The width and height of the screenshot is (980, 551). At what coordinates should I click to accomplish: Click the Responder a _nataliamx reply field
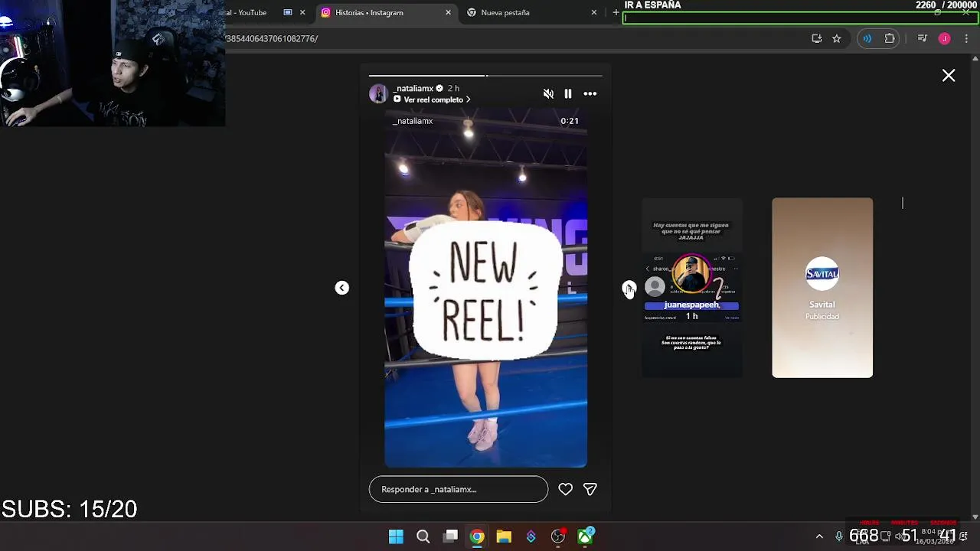[x=459, y=489]
